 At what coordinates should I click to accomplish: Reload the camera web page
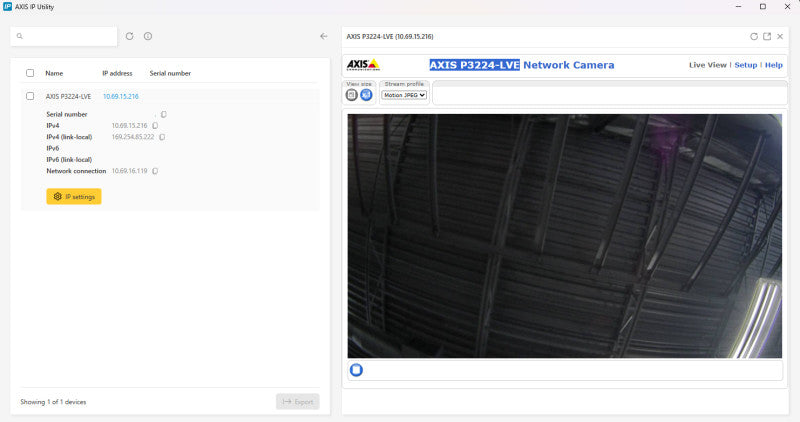point(754,36)
